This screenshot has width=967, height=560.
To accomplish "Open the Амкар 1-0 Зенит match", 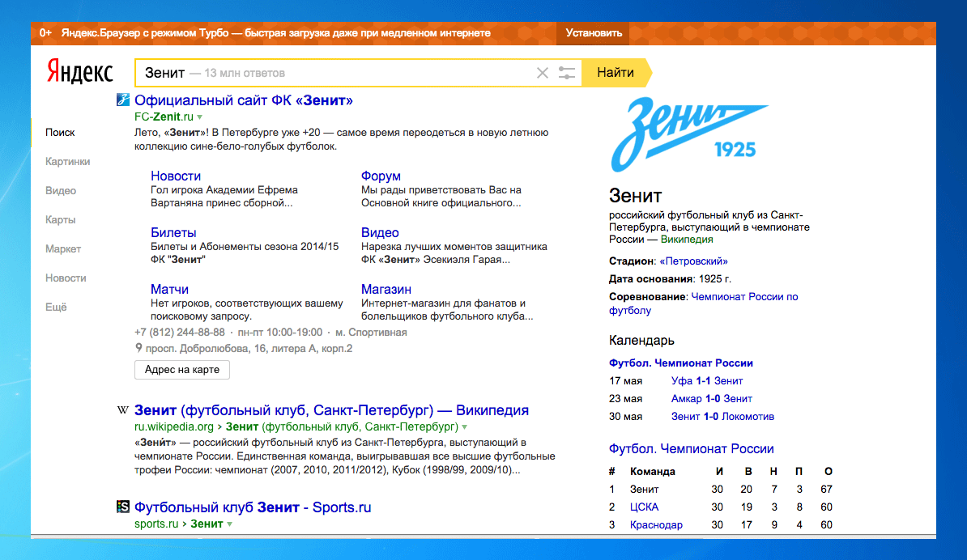I will (712, 399).
